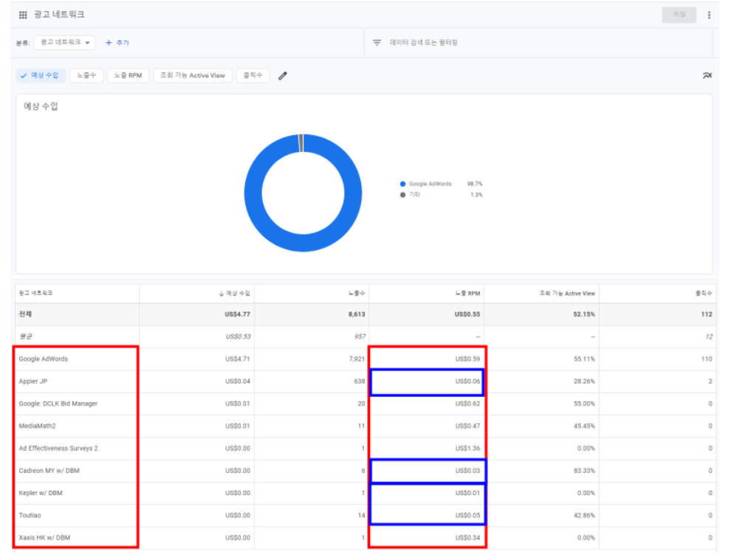Click total impressions value 8,613

[x=357, y=314]
